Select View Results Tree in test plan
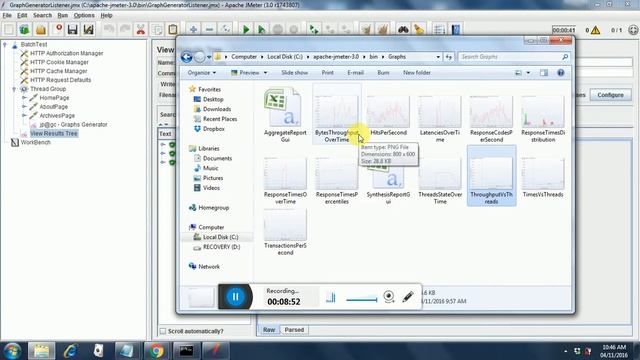The image size is (640, 360). coord(53,133)
